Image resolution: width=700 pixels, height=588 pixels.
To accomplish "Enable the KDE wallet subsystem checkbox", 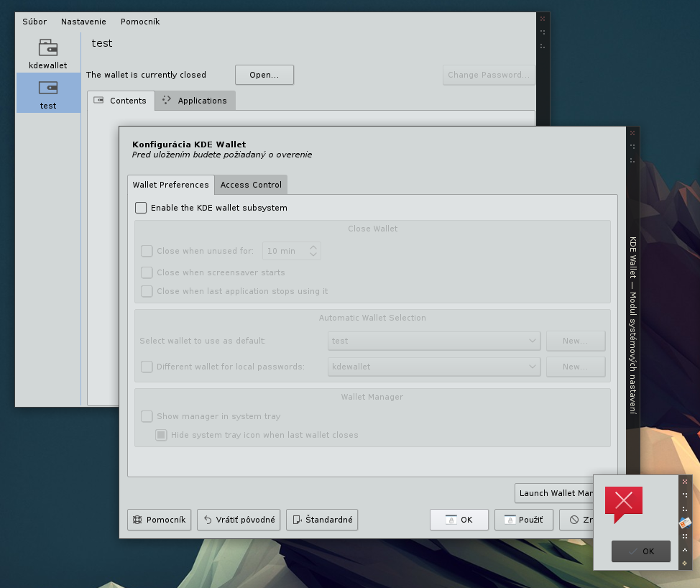I will pos(141,208).
